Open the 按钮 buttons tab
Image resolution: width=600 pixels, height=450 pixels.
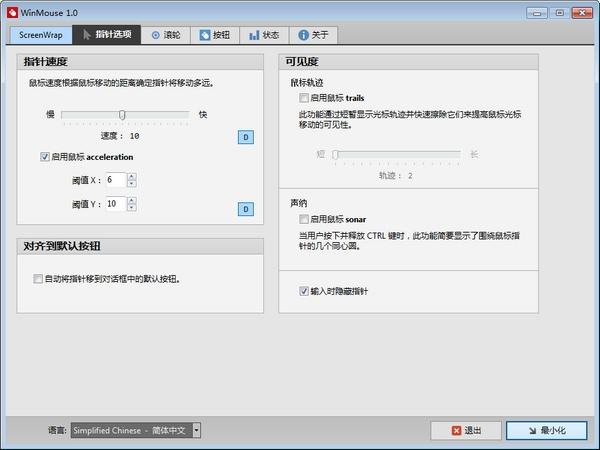215,35
